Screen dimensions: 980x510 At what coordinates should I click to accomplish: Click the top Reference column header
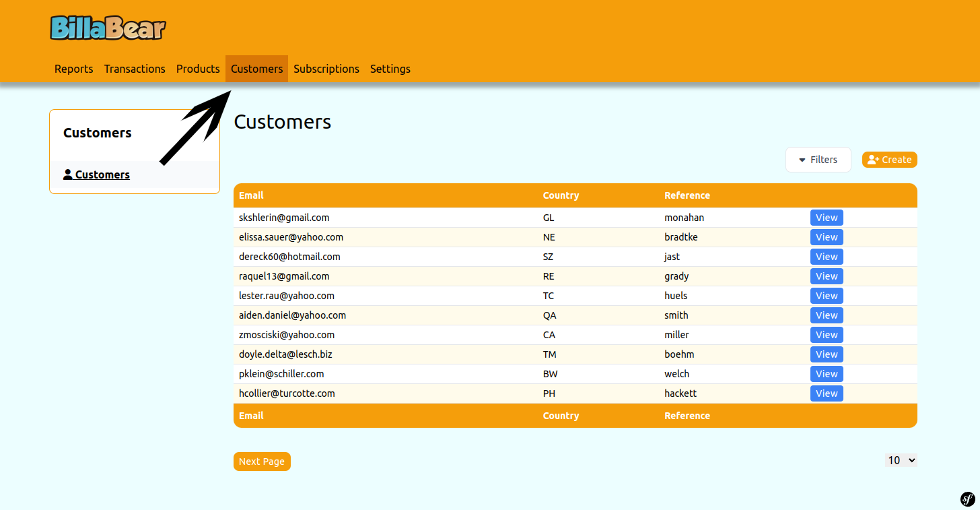[x=687, y=195]
